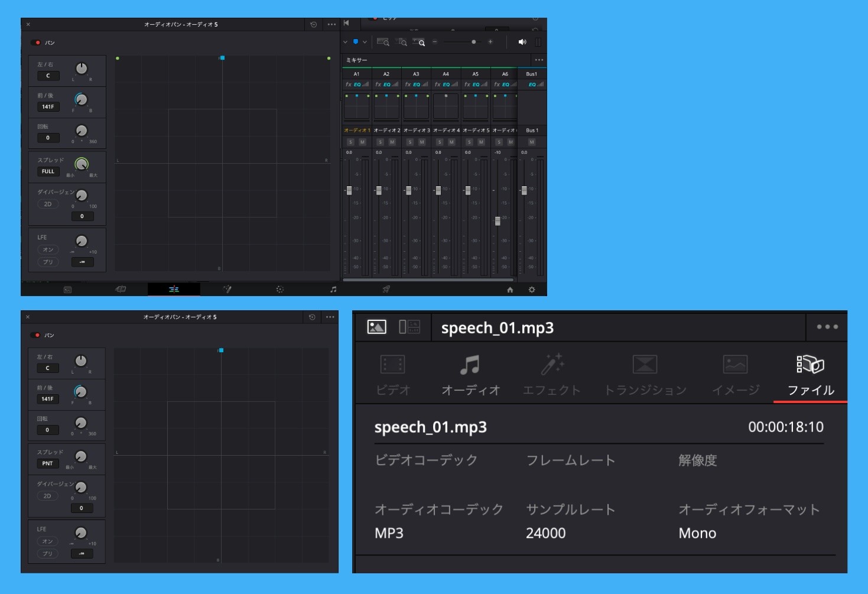Click the PNT spread value field

click(x=47, y=463)
